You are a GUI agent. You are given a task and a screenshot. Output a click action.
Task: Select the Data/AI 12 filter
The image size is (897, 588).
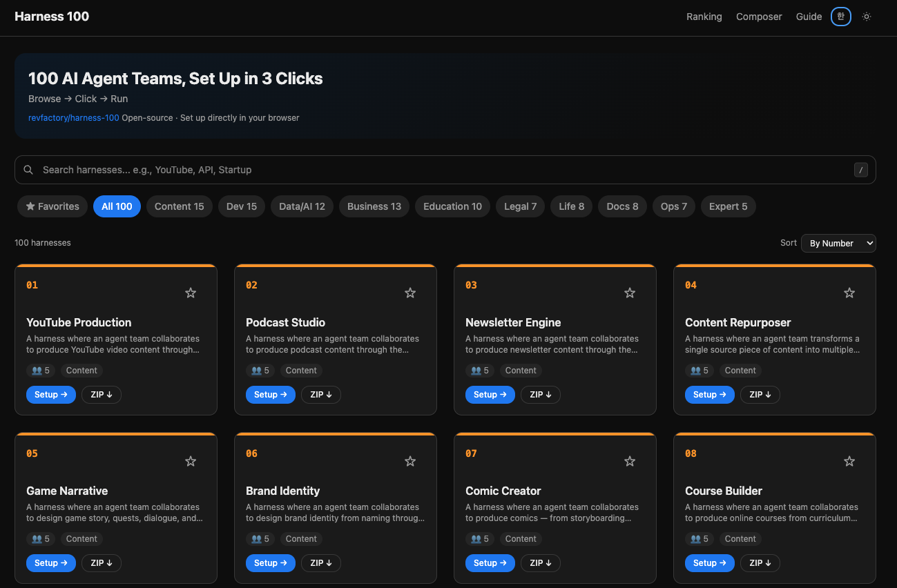coord(302,206)
